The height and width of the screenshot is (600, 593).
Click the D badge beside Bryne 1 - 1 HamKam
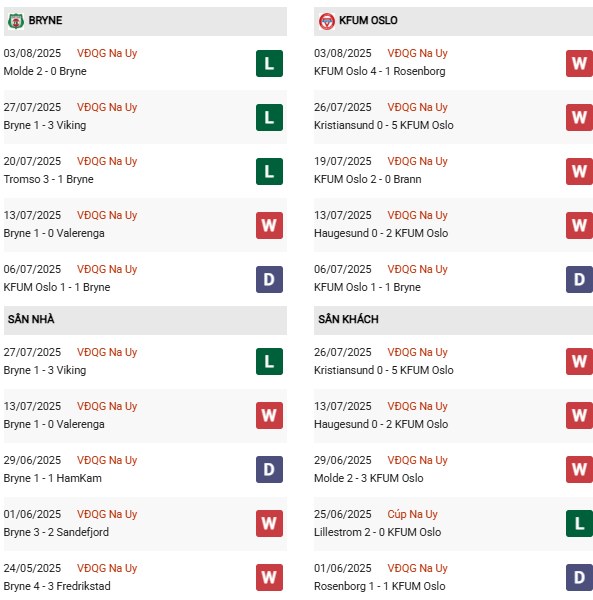click(x=269, y=470)
